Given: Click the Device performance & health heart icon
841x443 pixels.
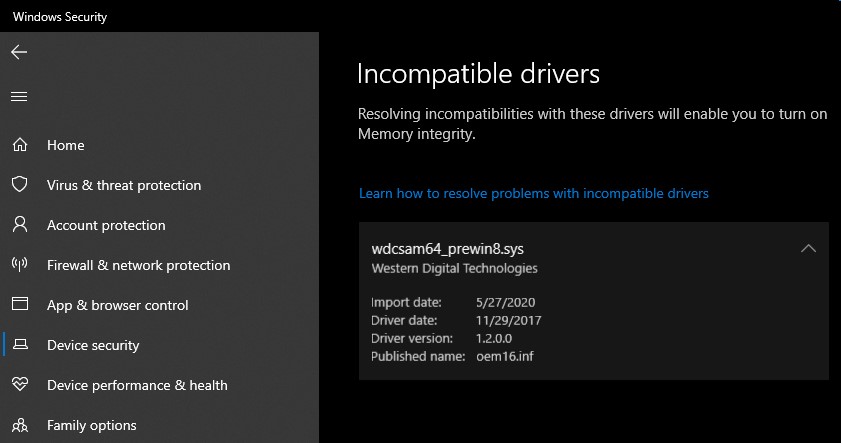Looking at the screenshot, I should coord(19,385).
